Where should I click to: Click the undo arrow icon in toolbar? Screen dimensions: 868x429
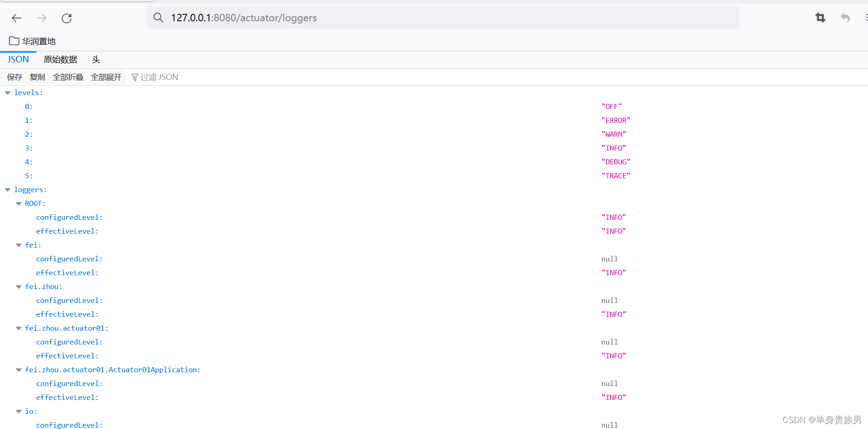[845, 18]
